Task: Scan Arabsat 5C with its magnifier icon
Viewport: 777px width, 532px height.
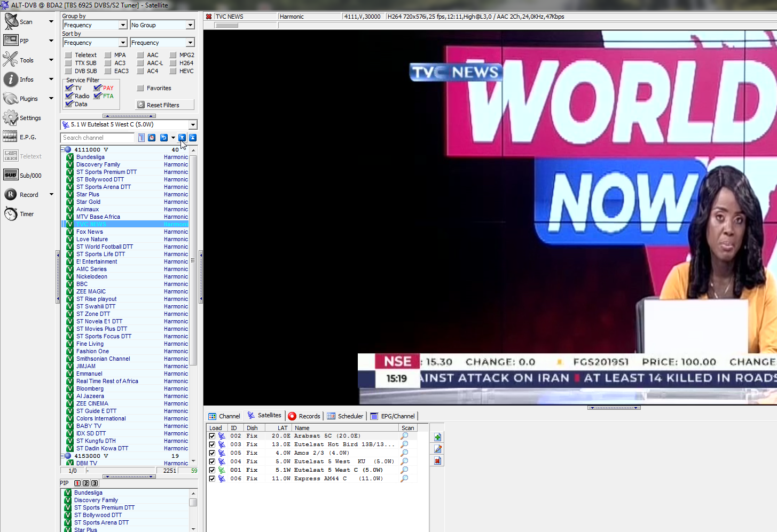Action: tap(405, 436)
